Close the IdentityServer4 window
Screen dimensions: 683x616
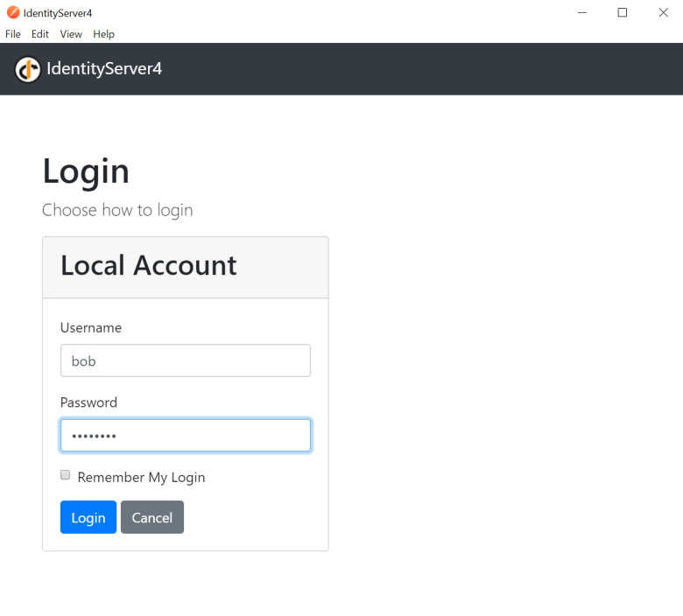coord(663,12)
